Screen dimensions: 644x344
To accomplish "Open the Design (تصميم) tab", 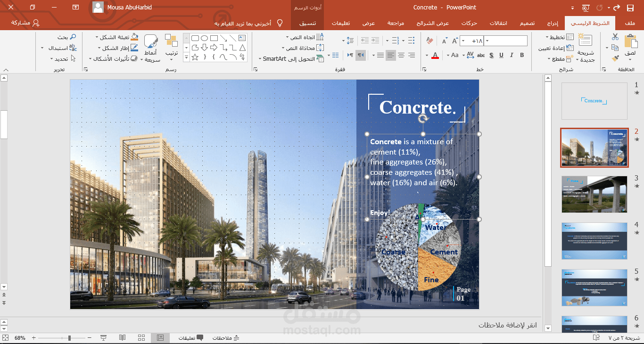I will tap(527, 23).
